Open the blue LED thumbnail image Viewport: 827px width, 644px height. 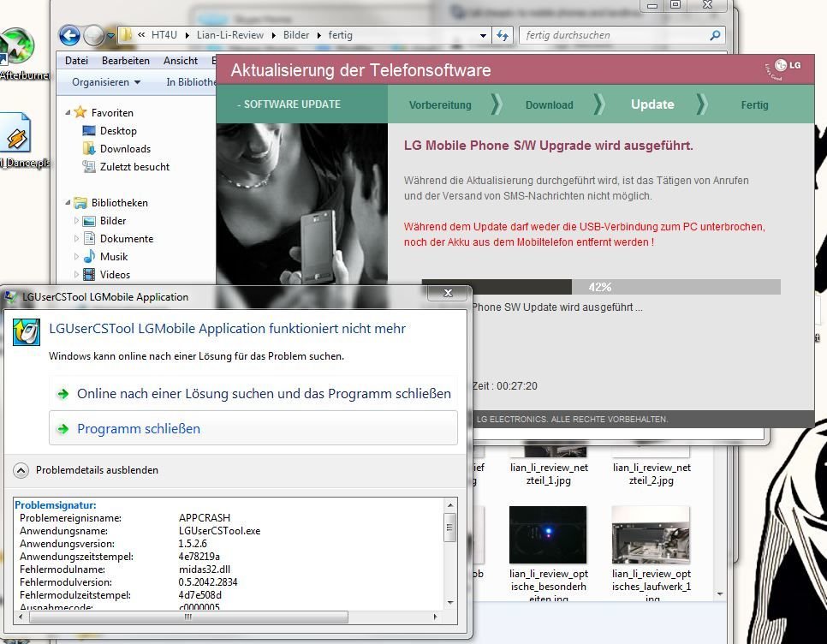point(548,535)
